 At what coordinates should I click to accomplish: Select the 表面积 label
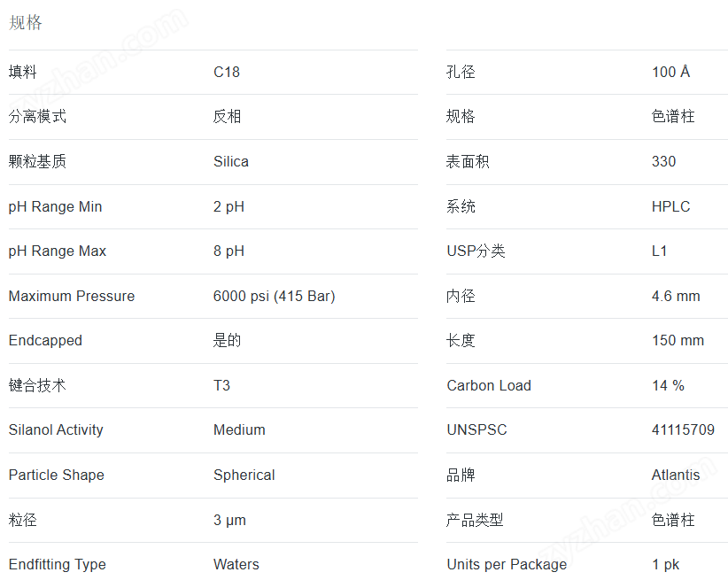[x=468, y=161]
